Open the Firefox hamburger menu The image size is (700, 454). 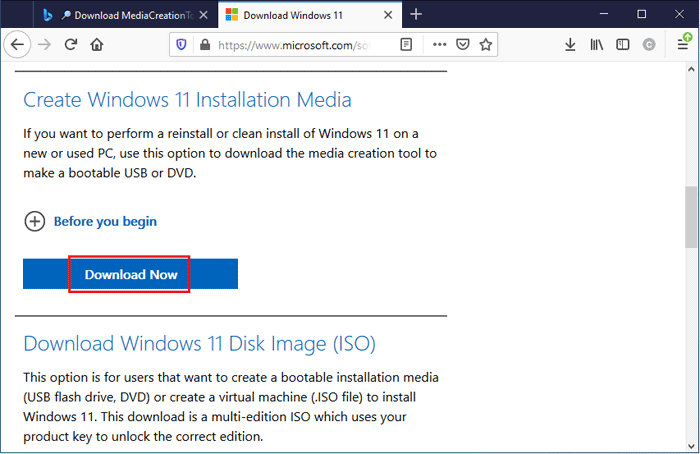682,44
